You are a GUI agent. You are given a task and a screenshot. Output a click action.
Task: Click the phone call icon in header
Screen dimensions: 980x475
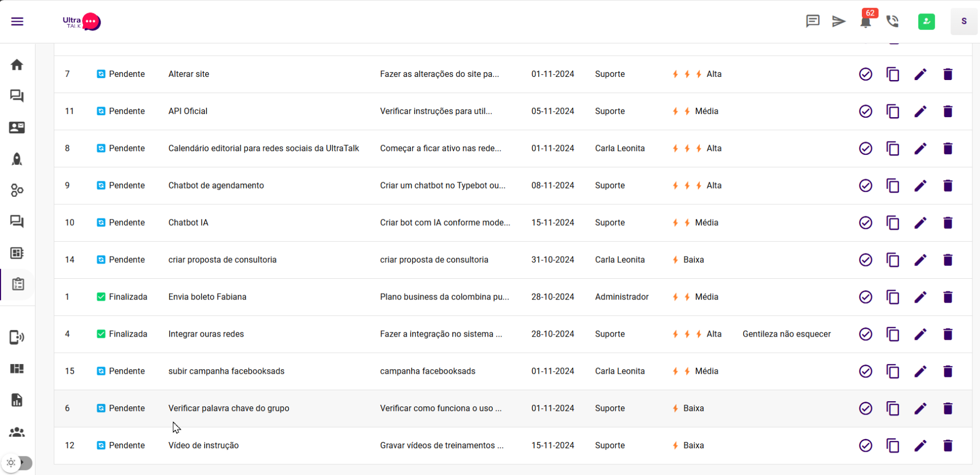[892, 21]
